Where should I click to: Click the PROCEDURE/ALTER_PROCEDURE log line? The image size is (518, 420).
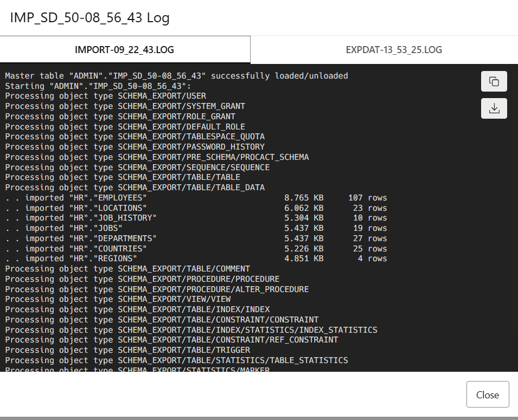(157, 289)
